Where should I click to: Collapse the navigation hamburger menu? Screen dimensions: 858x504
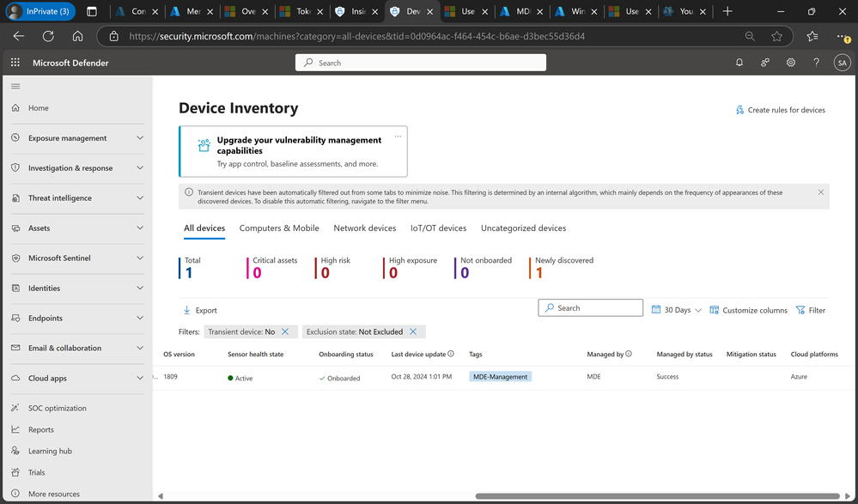click(x=15, y=86)
